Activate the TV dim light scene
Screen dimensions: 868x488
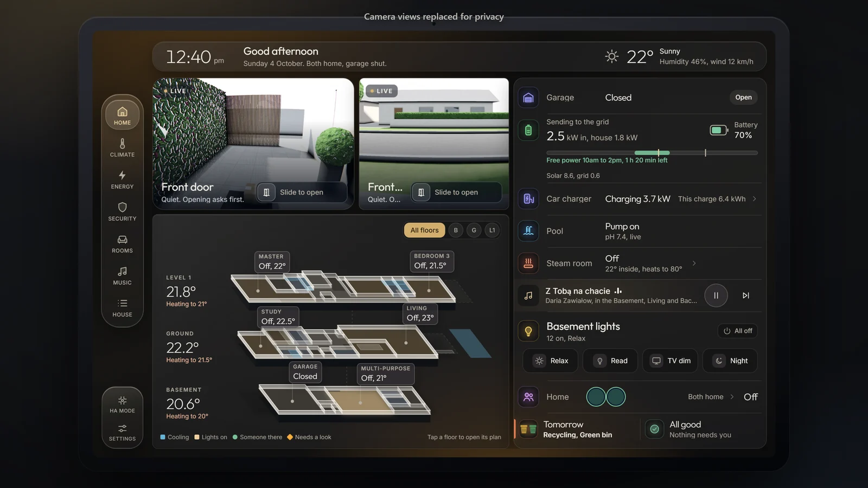coord(671,361)
